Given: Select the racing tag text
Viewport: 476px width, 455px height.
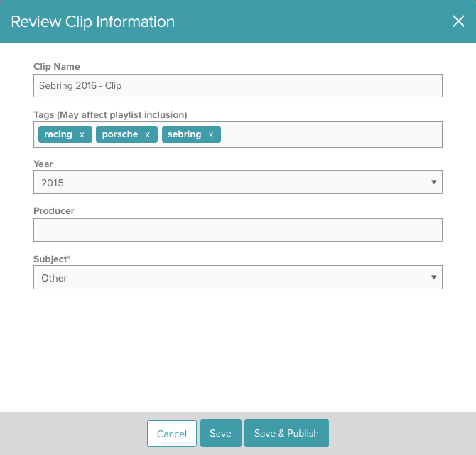Looking at the screenshot, I should click(x=58, y=134).
